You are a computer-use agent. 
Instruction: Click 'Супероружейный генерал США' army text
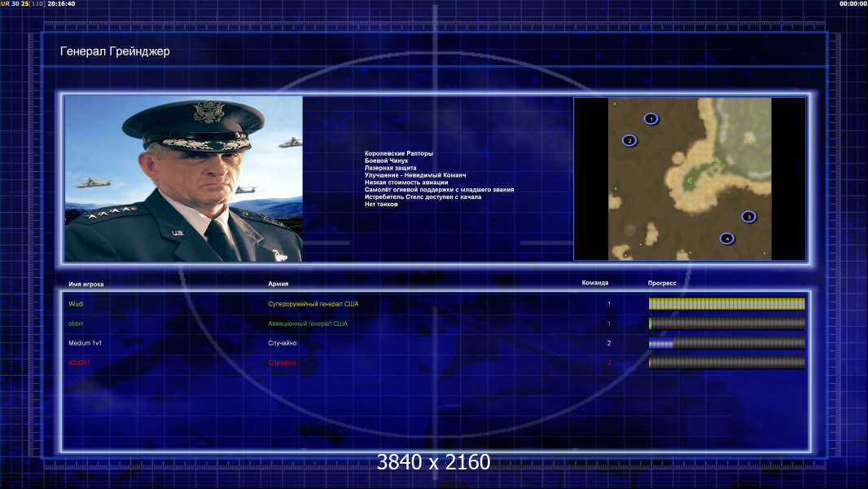[313, 304]
